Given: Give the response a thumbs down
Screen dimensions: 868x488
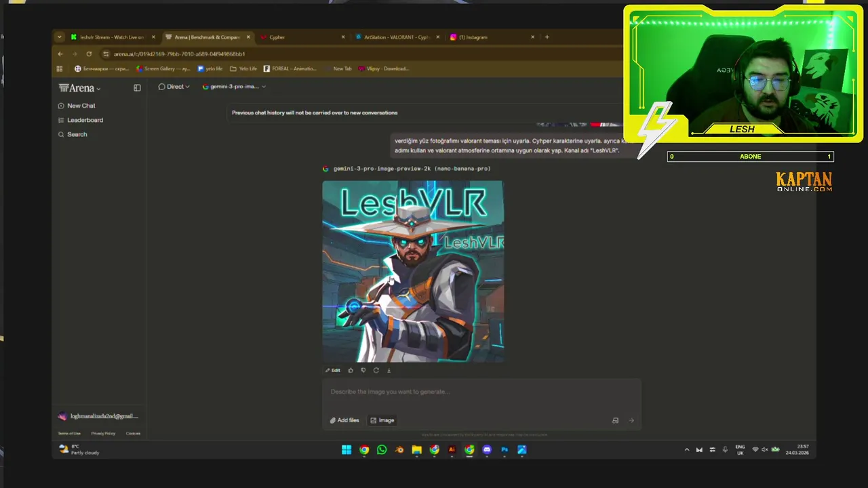Looking at the screenshot, I should pos(363,370).
